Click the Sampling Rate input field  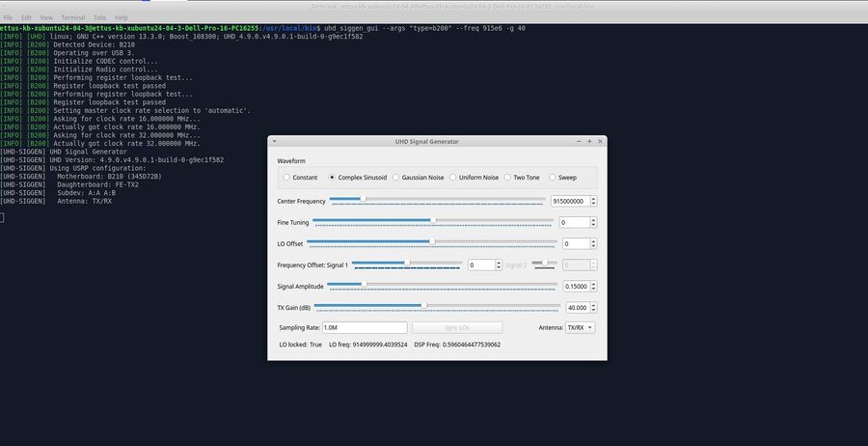point(365,327)
